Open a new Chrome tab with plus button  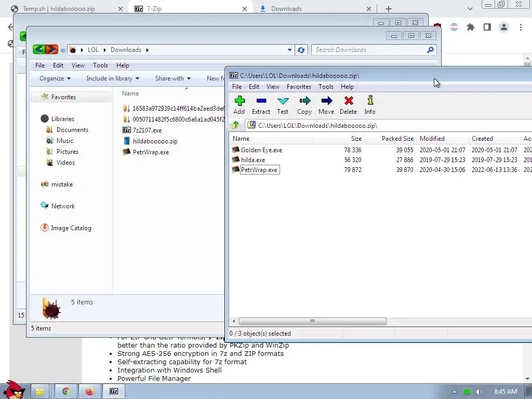coord(389,9)
